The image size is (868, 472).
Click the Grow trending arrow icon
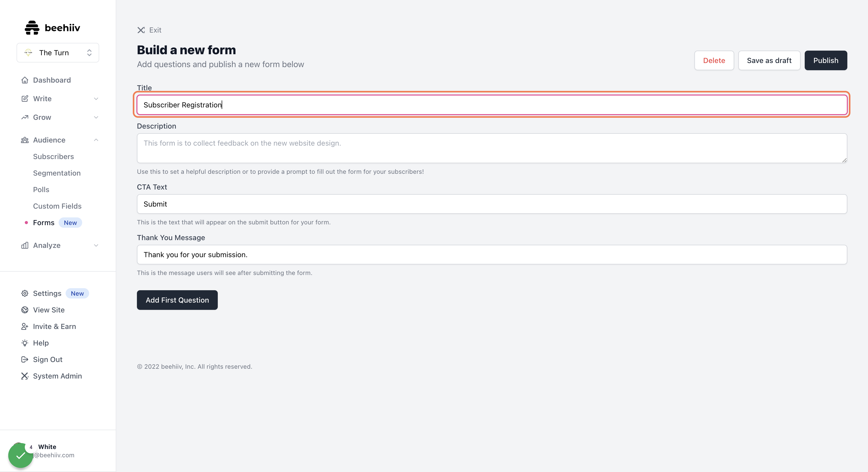[25, 117]
